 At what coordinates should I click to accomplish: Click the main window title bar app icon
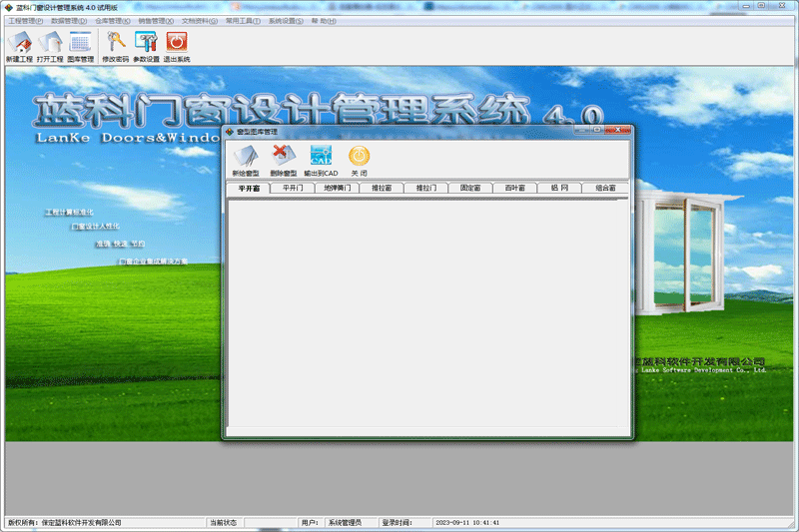[9, 8]
